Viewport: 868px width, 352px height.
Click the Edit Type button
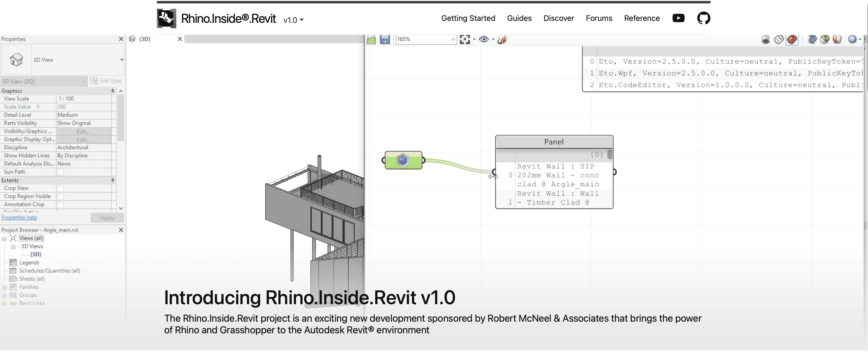click(106, 81)
